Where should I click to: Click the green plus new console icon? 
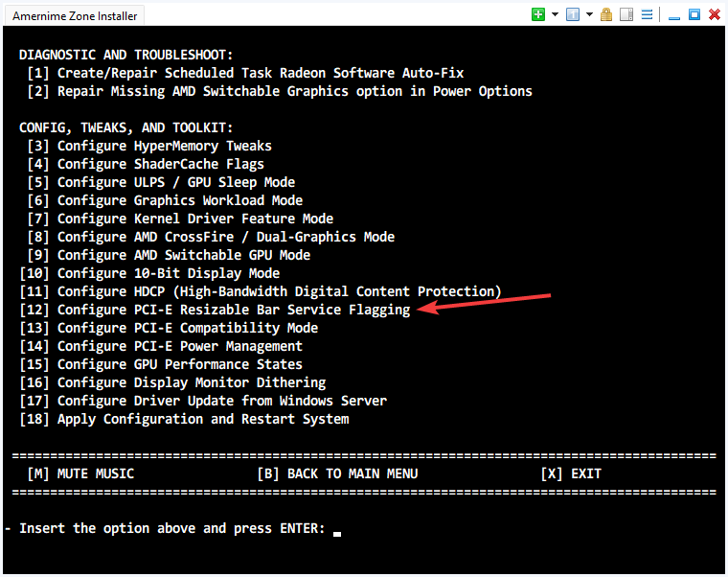538,14
